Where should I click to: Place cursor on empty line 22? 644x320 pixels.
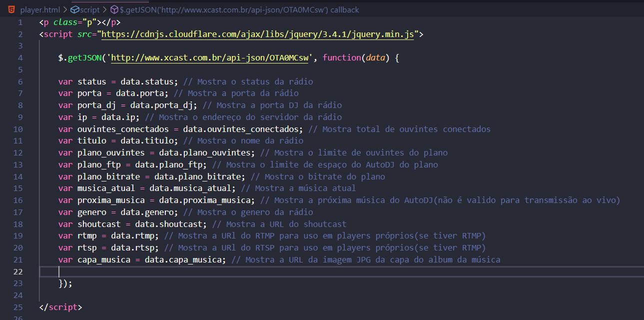pyautogui.click(x=341, y=271)
